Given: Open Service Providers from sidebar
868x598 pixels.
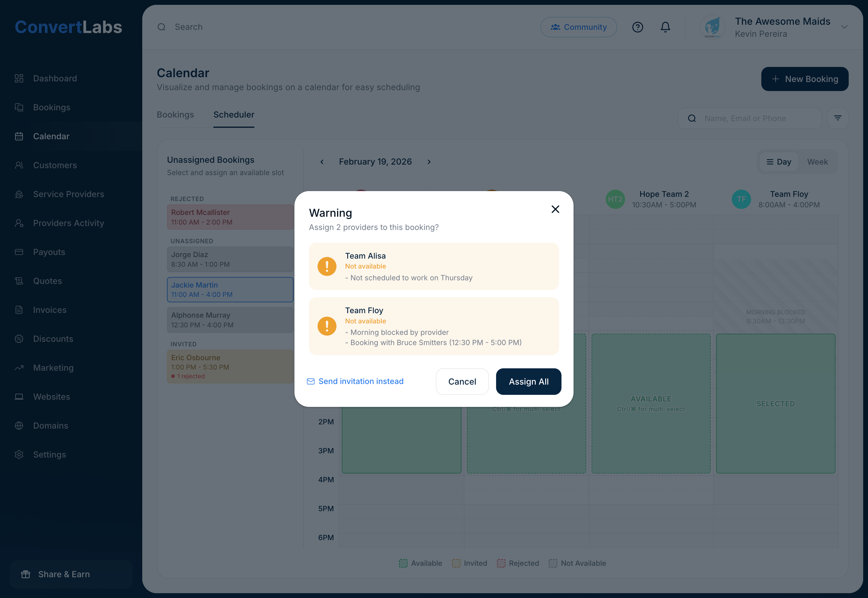Looking at the screenshot, I should coord(68,194).
